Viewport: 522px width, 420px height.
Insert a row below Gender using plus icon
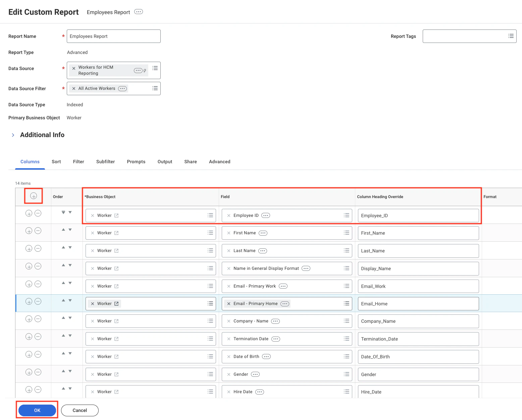[x=29, y=372]
